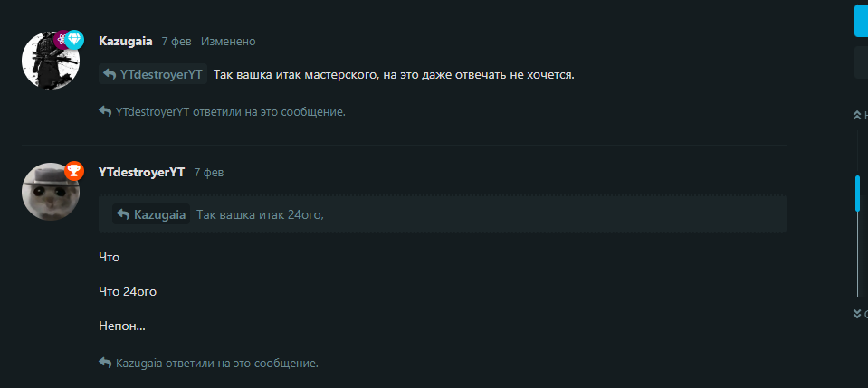Viewport: 868px width, 388px height.
Task: Click the '7 фев' timestamp on Kazugaia's post
Action: [x=176, y=42]
